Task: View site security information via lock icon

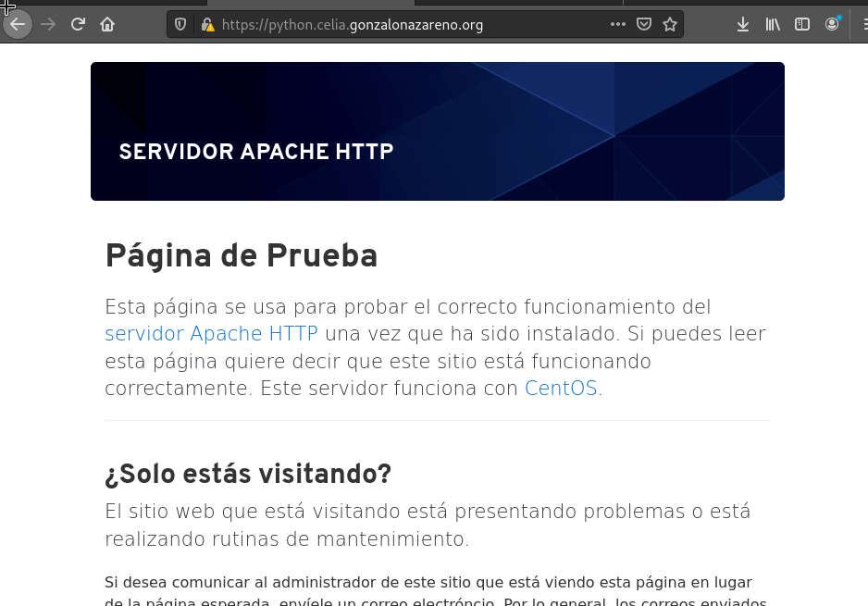Action: click(x=209, y=24)
